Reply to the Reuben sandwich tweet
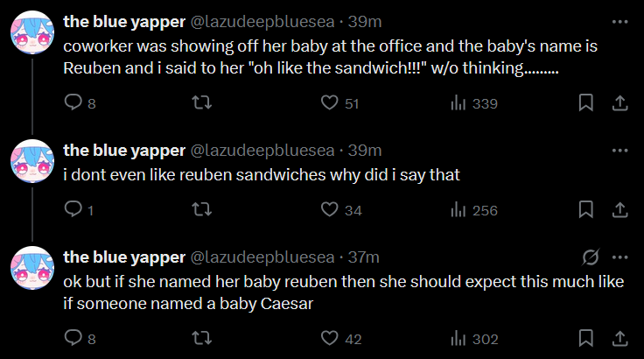The height and width of the screenshot is (359, 644). (73, 103)
